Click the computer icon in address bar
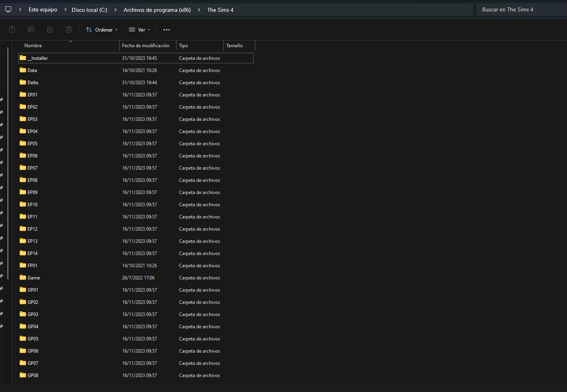 click(x=8, y=9)
